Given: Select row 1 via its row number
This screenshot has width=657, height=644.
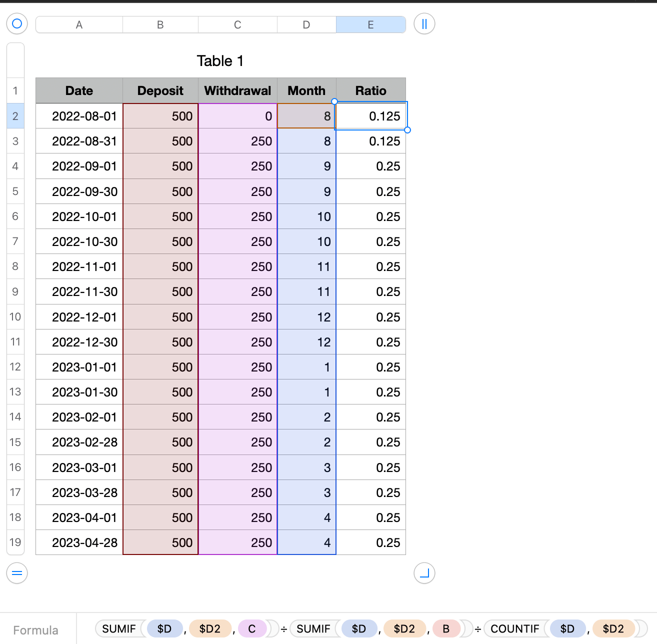Looking at the screenshot, I should tap(15, 90).
